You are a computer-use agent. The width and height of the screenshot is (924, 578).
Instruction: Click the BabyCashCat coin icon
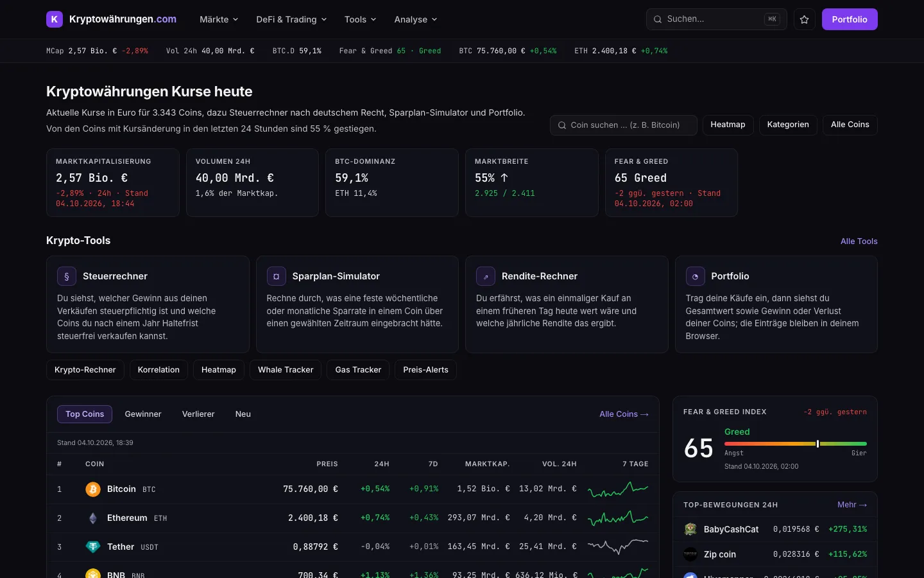690,529
